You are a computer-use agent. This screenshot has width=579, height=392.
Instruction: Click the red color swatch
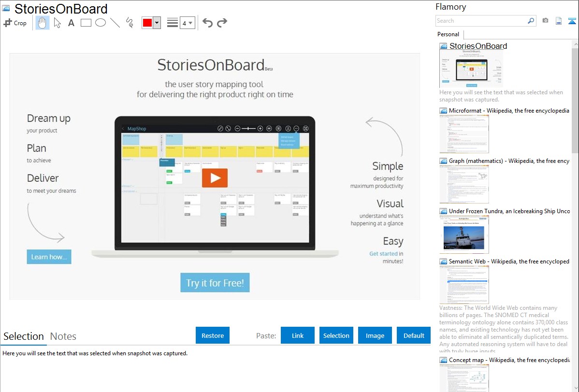(147, 23)
